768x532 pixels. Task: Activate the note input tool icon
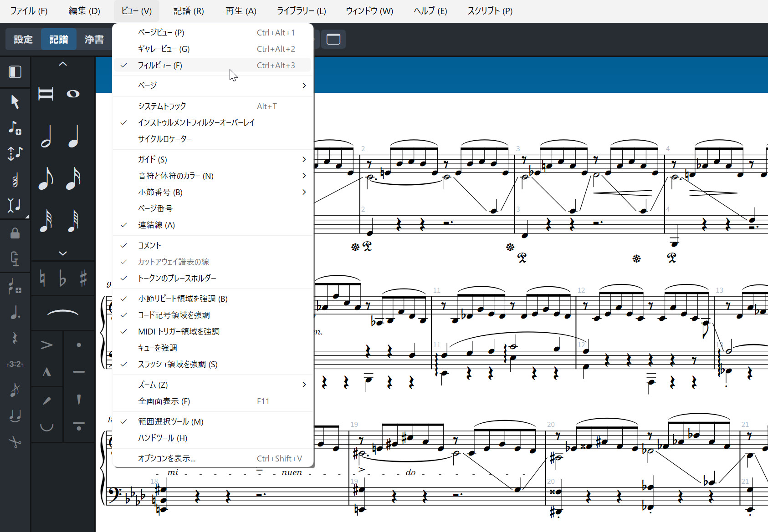point(15,127)
